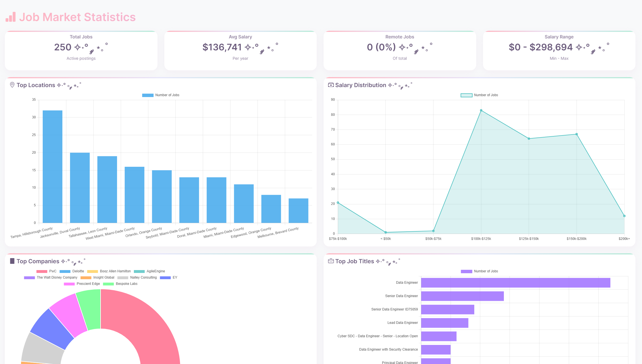Click the "Salary Distribution" chart heading
Screen dimensions: 642x364
(x=361, y=85)
